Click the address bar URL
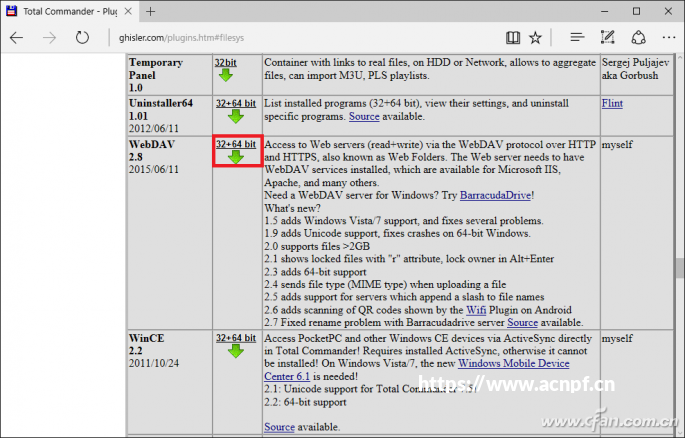Screen dimensions: 685x438 (x=181, y=38)
